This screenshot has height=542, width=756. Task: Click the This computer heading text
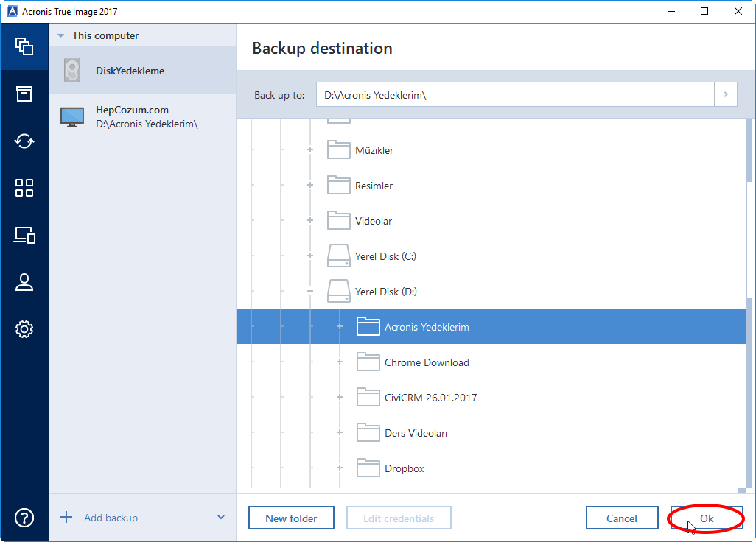point(105,35)
